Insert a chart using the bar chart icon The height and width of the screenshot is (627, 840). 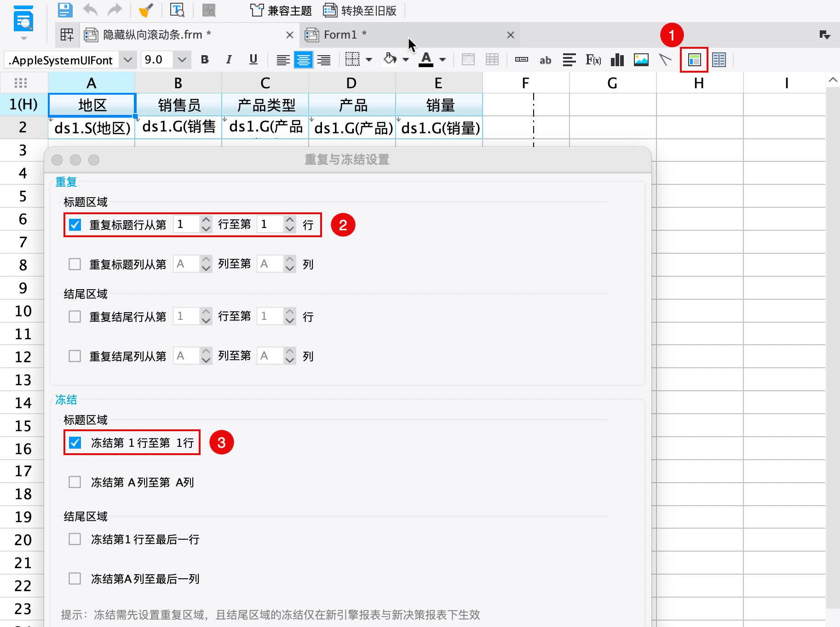(617, 60)
